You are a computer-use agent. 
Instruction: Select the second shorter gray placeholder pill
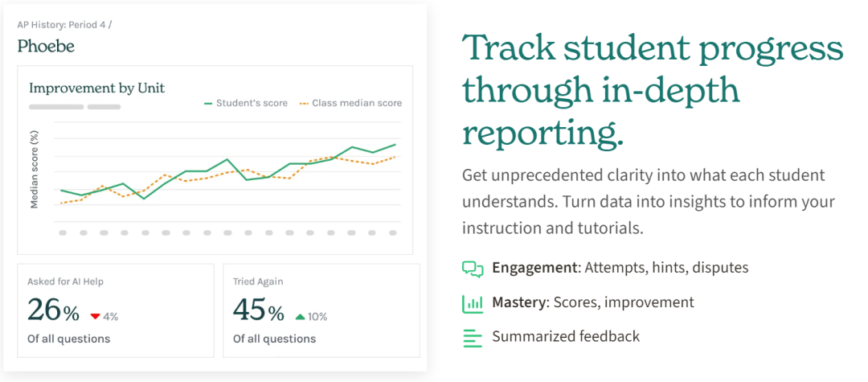tap(104, 107)
